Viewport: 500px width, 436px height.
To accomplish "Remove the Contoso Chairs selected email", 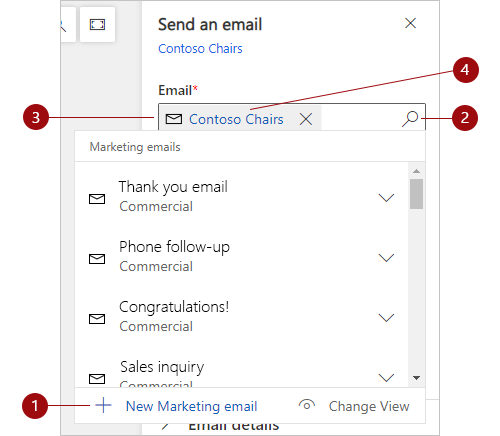I will 306,119.
